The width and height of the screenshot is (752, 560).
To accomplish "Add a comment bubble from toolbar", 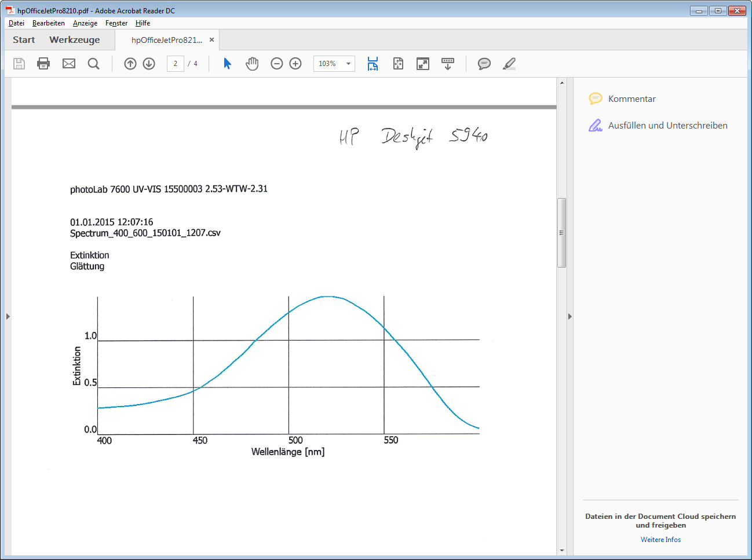I will 484,64.
